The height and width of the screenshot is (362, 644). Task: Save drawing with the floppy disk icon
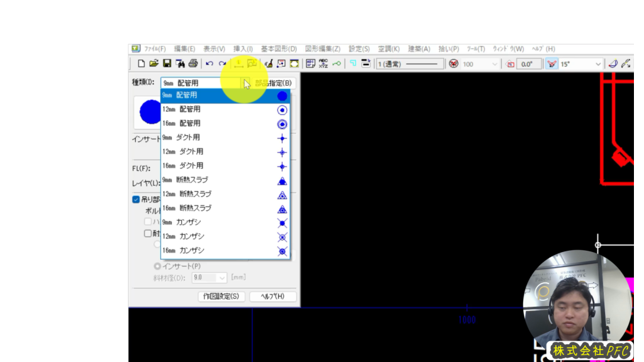[167, 63]
